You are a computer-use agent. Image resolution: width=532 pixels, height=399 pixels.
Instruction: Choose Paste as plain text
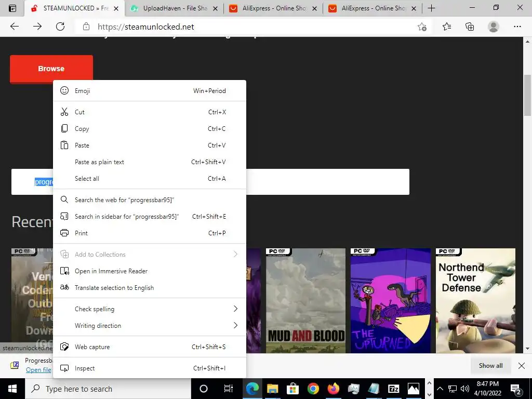tap(150, 162)
